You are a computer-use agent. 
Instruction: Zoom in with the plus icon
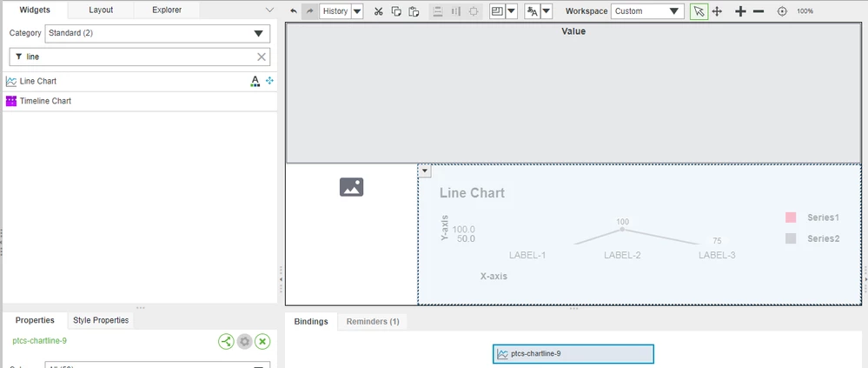pos(740,11)
